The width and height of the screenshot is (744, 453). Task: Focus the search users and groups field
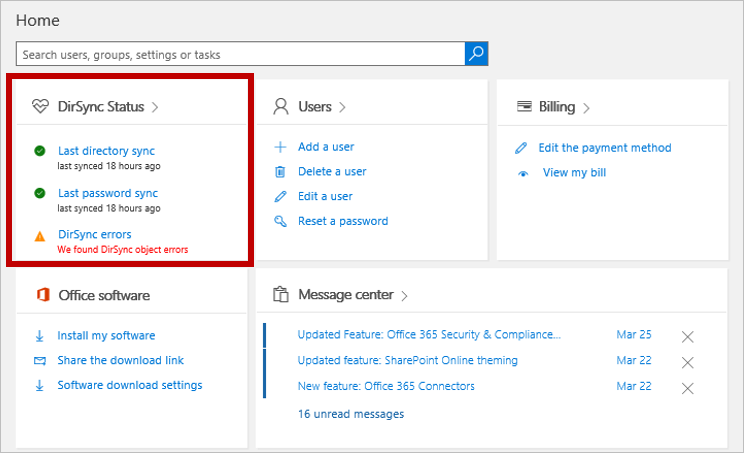coord(240,54)
